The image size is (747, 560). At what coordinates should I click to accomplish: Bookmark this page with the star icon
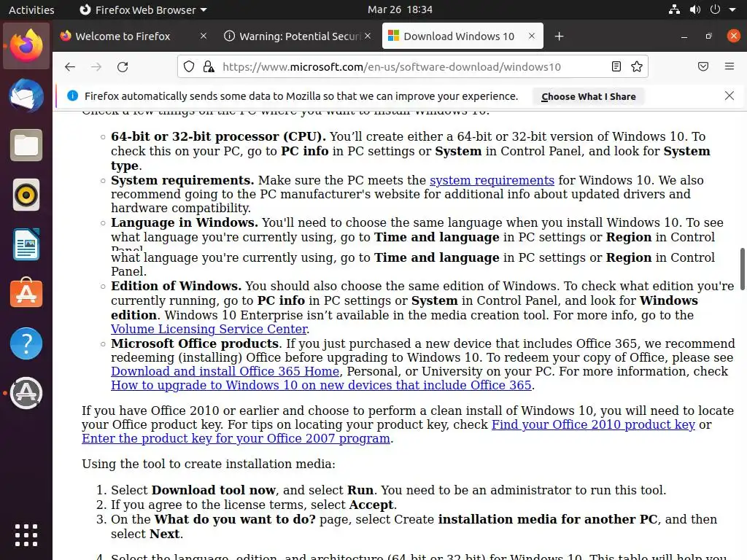[636, 66]
